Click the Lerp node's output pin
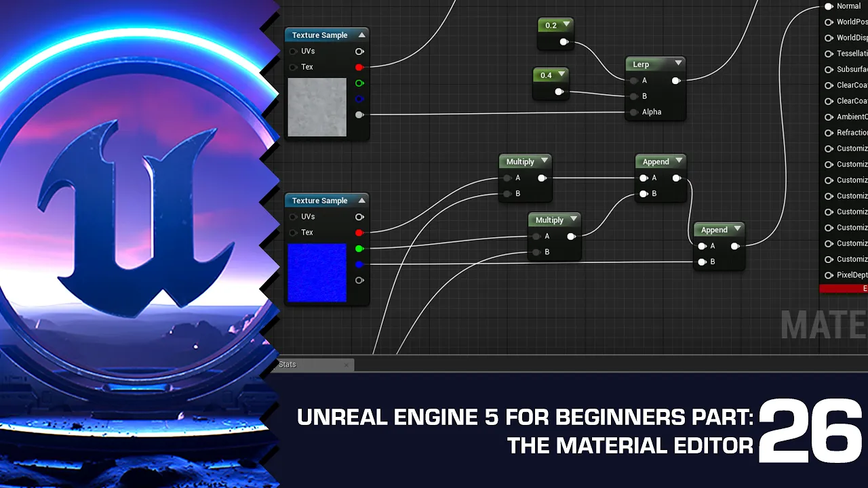Screen dimensions: 868x488 click(x=675, y=81)
